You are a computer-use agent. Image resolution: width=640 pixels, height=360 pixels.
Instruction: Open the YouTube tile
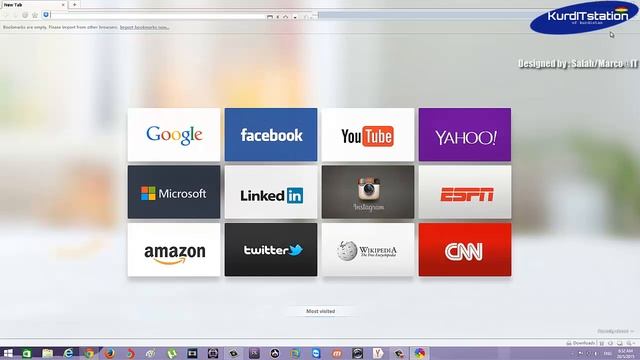[368, 135]
